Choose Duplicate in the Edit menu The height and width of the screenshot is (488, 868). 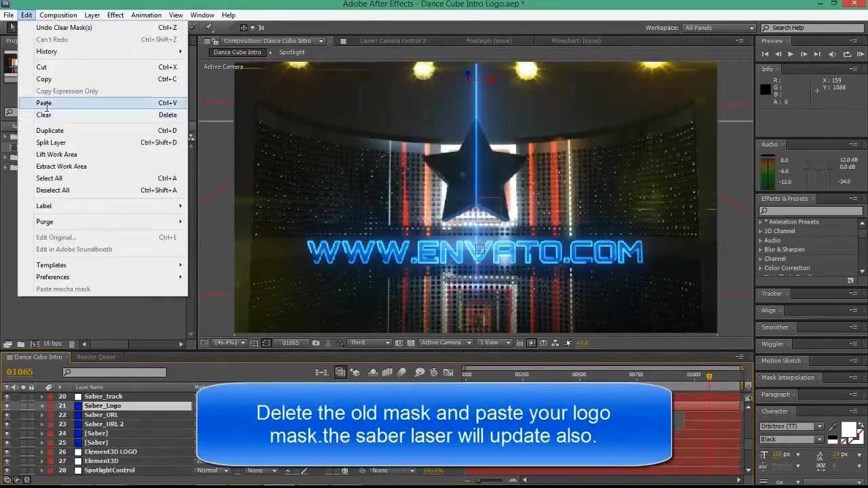[102, 131]
